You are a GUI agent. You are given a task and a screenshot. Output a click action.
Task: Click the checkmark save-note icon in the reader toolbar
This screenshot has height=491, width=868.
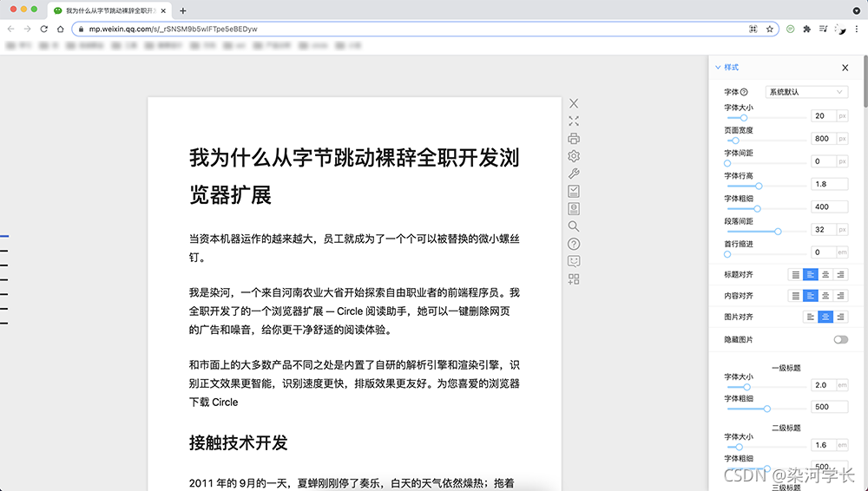point(574,191)
